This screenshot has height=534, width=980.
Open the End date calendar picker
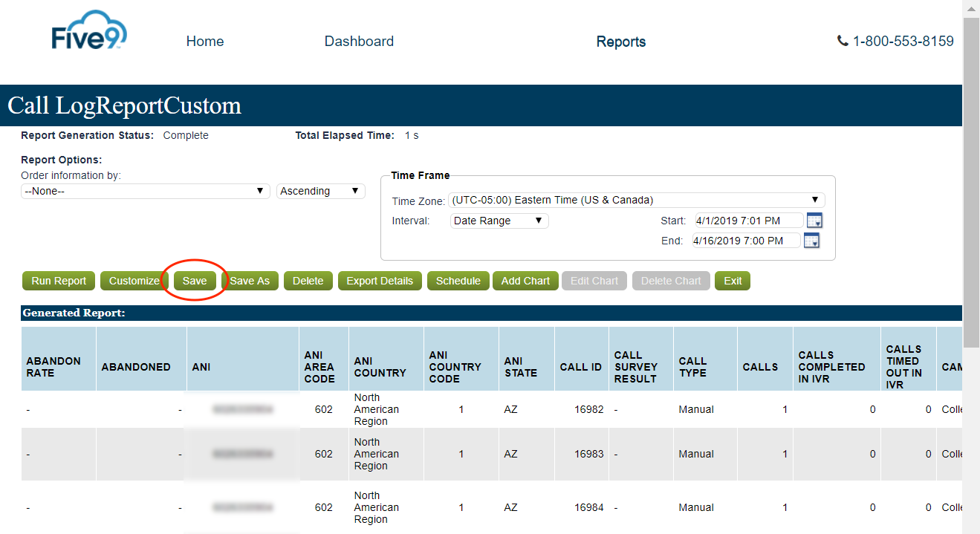pos(811,240)
